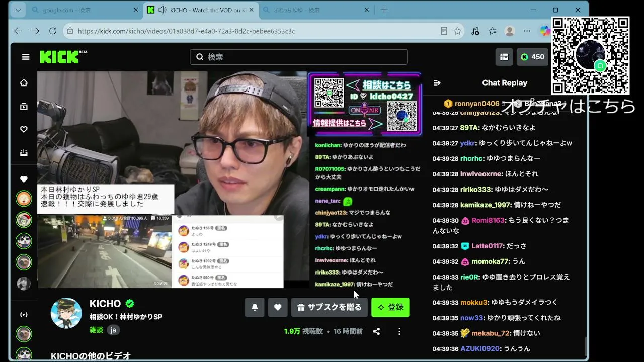644x362 pixels.
Task: Open chat user ririko333's profile
Action: [x=476, y=190]
